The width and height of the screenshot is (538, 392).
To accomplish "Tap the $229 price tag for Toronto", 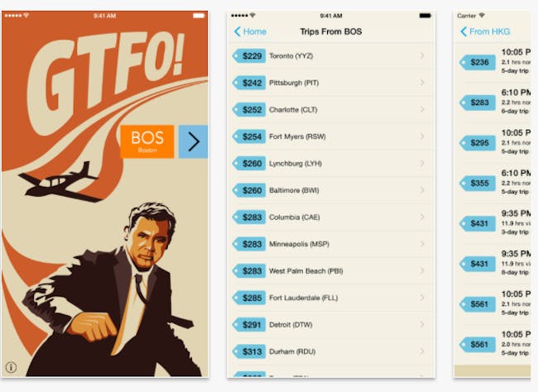I will tap(249, 56).
